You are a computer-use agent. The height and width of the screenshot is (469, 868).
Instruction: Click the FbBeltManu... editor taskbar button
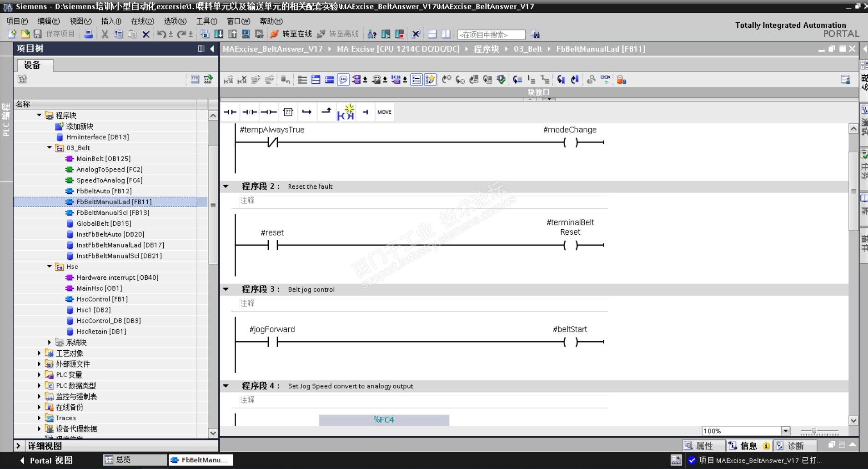click(201, 460)
